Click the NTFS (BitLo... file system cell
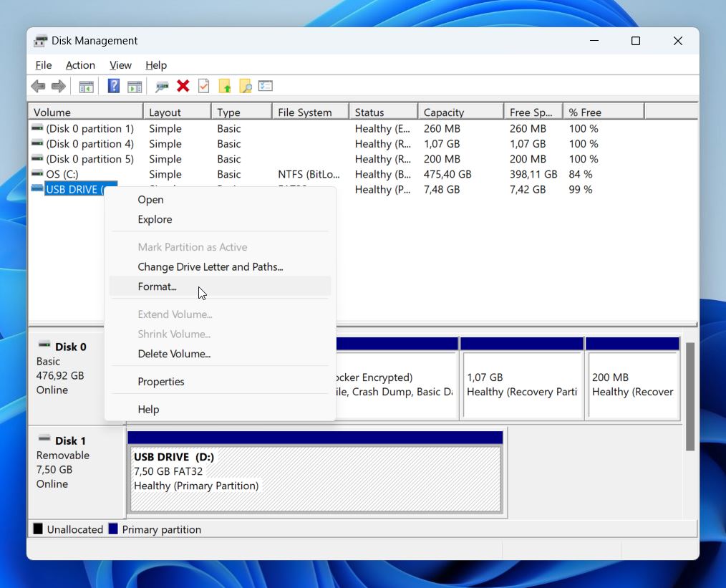 click(x=309, y=174)
